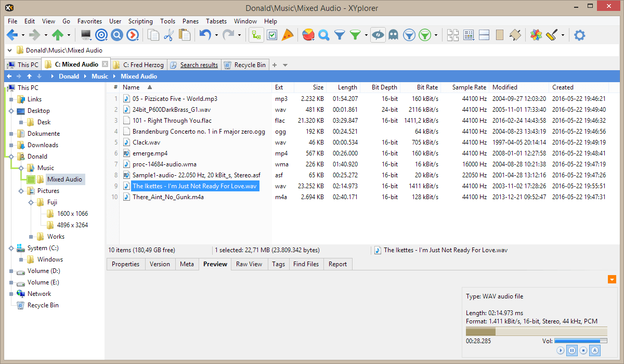Toggle the eye Show Hidden Items button
This screenshot has width=624, height=364.
(x=378, y=35)
